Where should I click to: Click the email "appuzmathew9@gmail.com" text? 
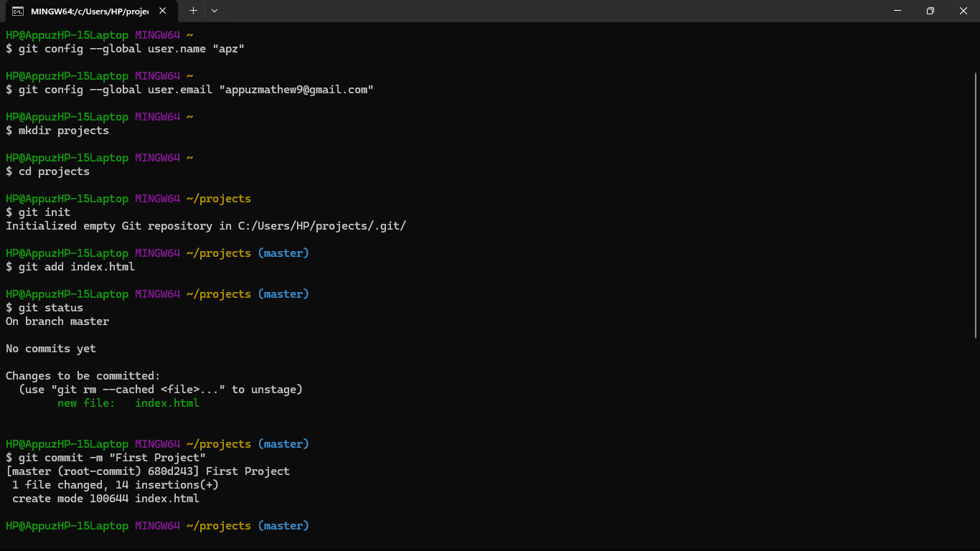(296, 90)
